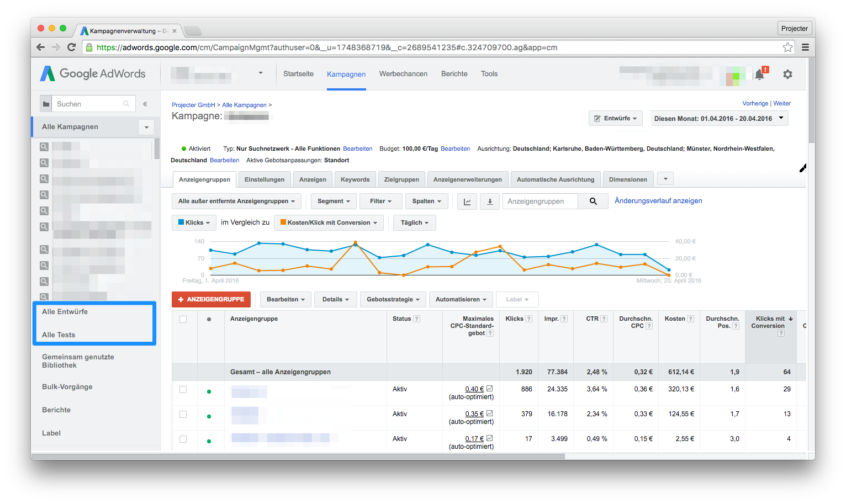
Task: Click the help icon next to CTR
Action: coord(604,319)
